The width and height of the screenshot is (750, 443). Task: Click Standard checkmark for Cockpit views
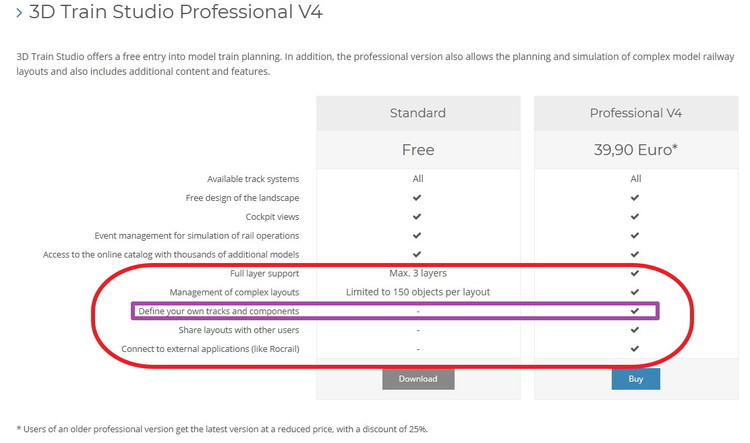[x=417, y=217]
